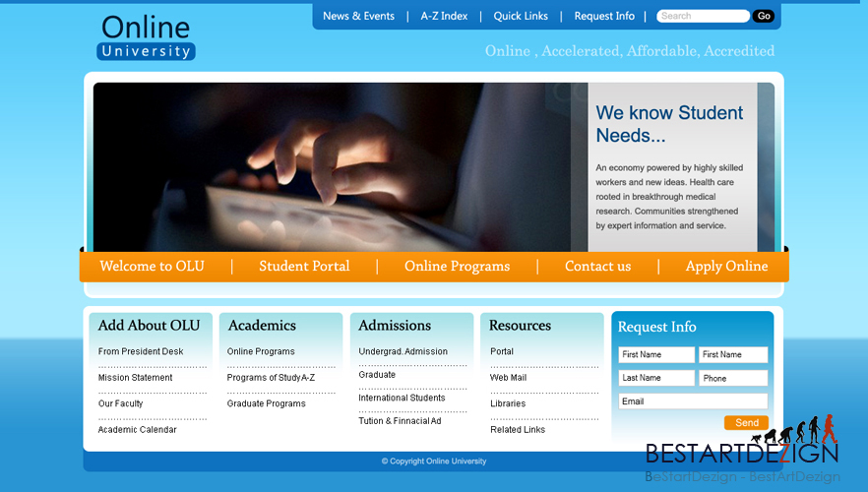Open the Web Mail resource link
The width and height of the screenshot is (868, 492).
click(x=508, y=378)
